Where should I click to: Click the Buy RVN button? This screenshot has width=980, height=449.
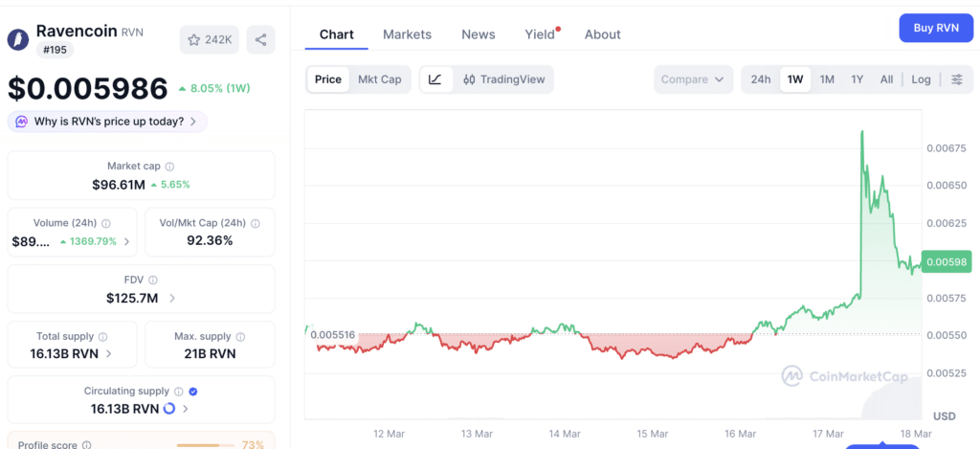(x=936, y=28)
